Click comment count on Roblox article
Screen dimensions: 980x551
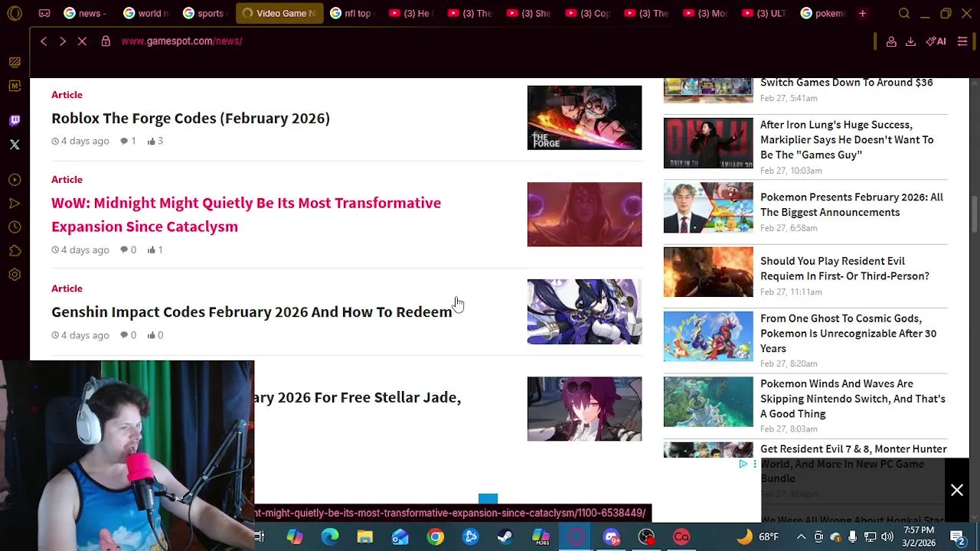pyautogui.click(x=128, y=141)
